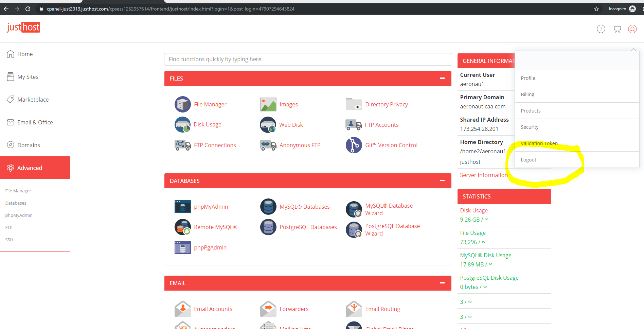Click the user account profile icon
This screenshot has height=329, width=644.
(x=632, y=29)
